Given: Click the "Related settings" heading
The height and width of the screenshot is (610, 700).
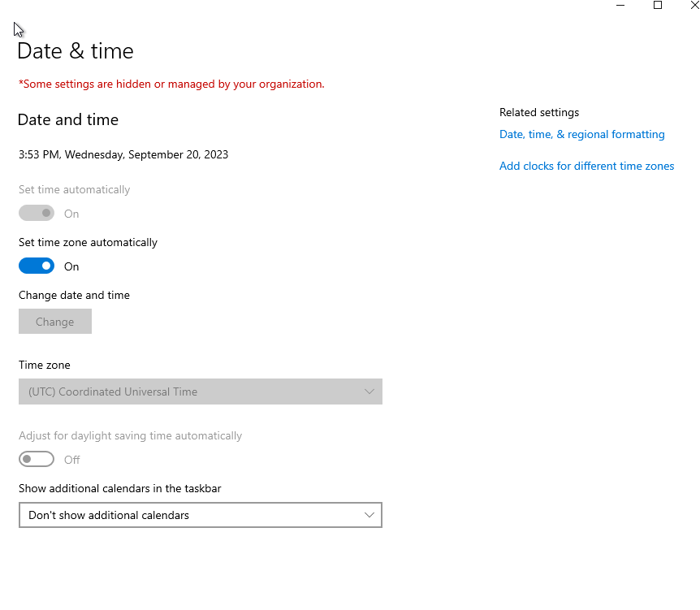Looking at the screenshot, I should point(538,112).
